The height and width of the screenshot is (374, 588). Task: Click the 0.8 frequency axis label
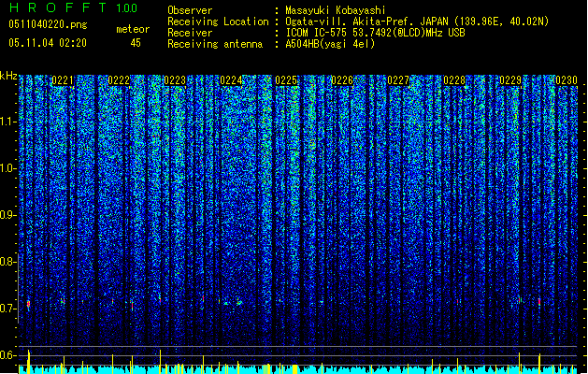pyautogui.click(x=7, y=262)
